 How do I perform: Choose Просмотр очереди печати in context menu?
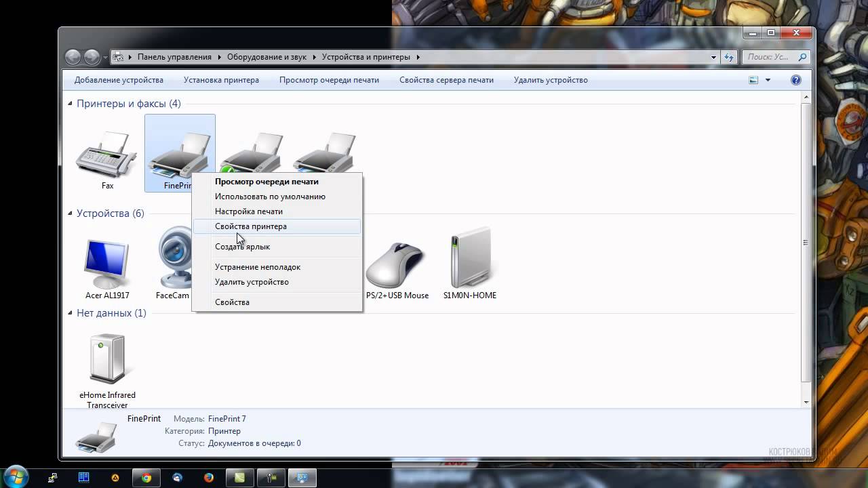tap(277, 182)
